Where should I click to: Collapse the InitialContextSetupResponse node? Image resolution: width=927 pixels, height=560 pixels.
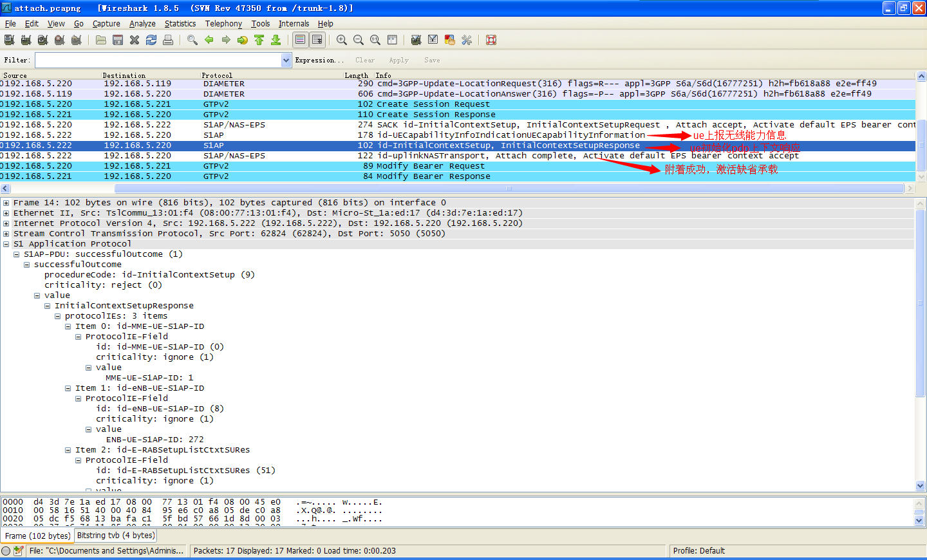[48, 306]
